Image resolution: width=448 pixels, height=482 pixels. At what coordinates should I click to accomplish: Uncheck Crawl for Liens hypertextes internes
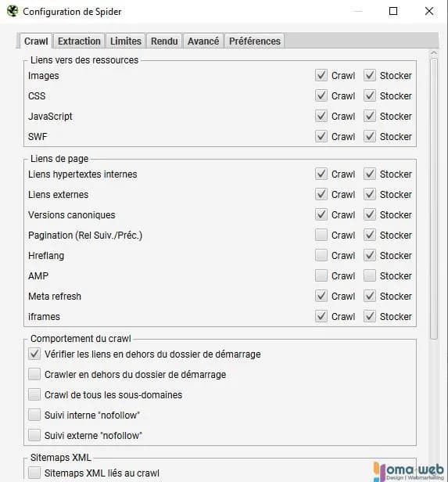(x=321, y=174)
